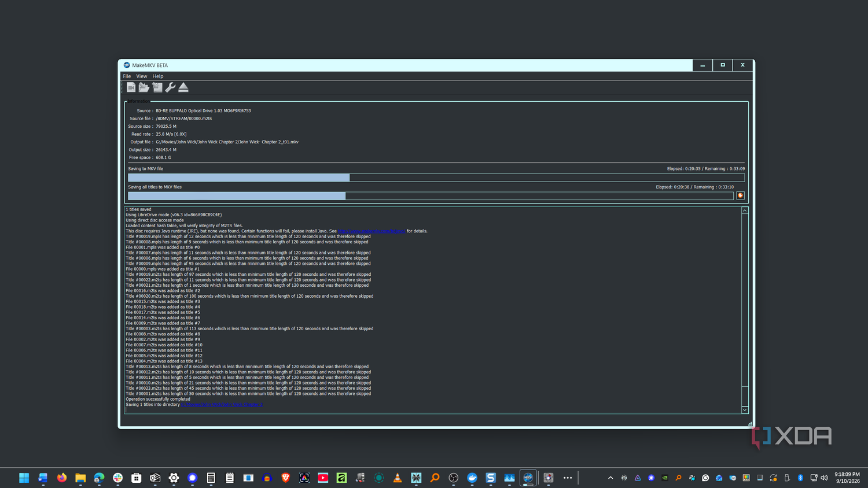Click log line 'File 00001.mpls was added as title #0'

[x=163, y=247]
